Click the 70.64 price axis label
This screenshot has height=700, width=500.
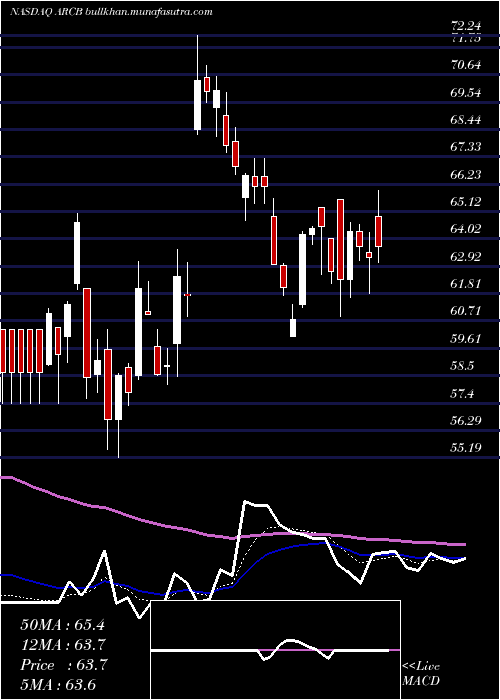466,65
